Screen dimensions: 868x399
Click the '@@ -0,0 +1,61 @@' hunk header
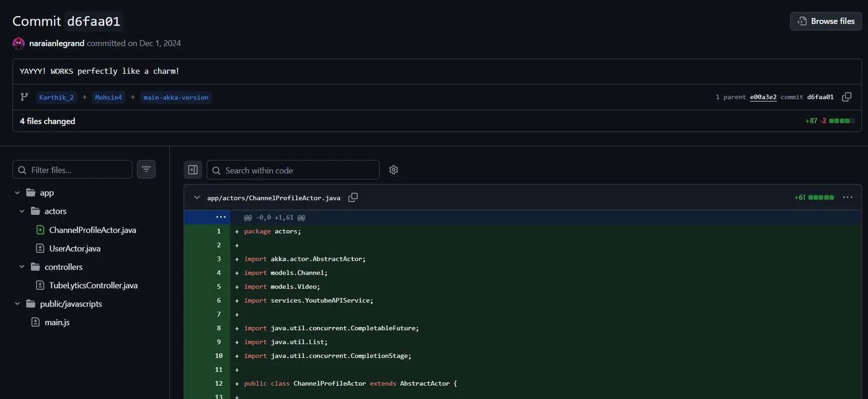pos(275,217)
